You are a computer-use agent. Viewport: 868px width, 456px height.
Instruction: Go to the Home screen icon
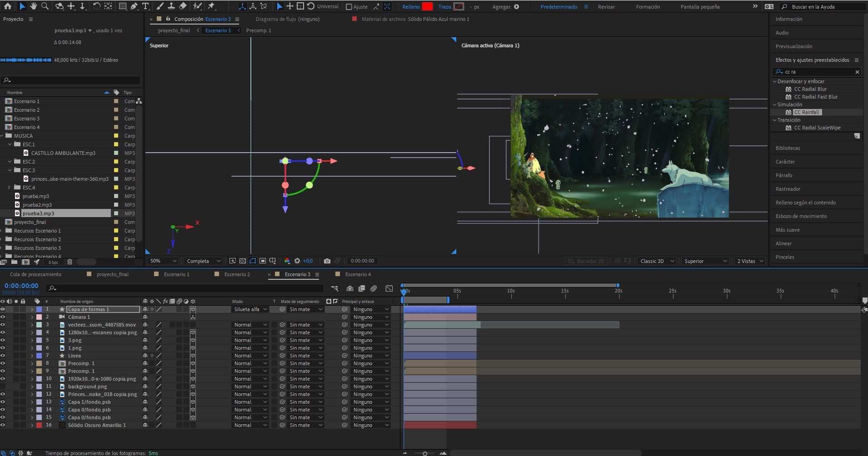(x=7, y=6)
